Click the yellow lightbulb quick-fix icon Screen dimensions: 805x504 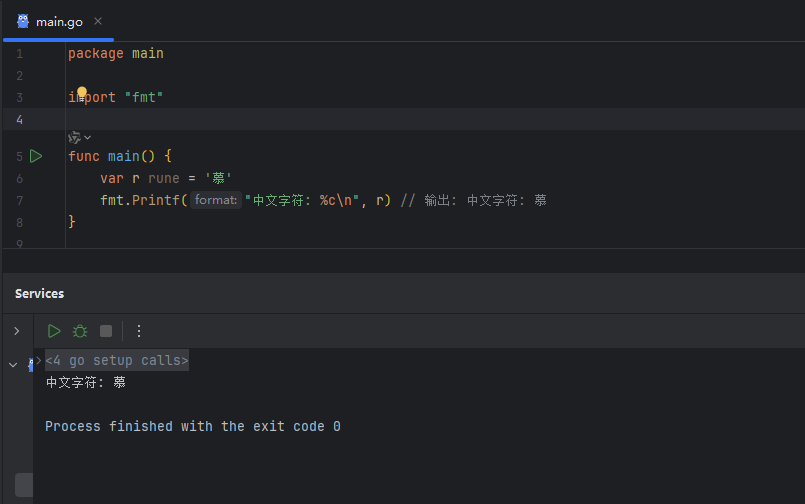pyautogui.click(x=82, y=93)
